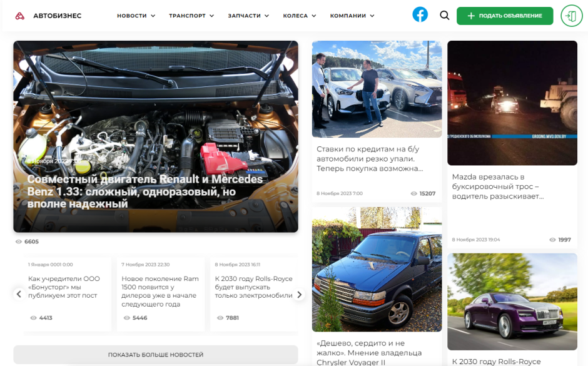Click the login door icon
The image size is (588, 366).
click(x=571, y=16)
